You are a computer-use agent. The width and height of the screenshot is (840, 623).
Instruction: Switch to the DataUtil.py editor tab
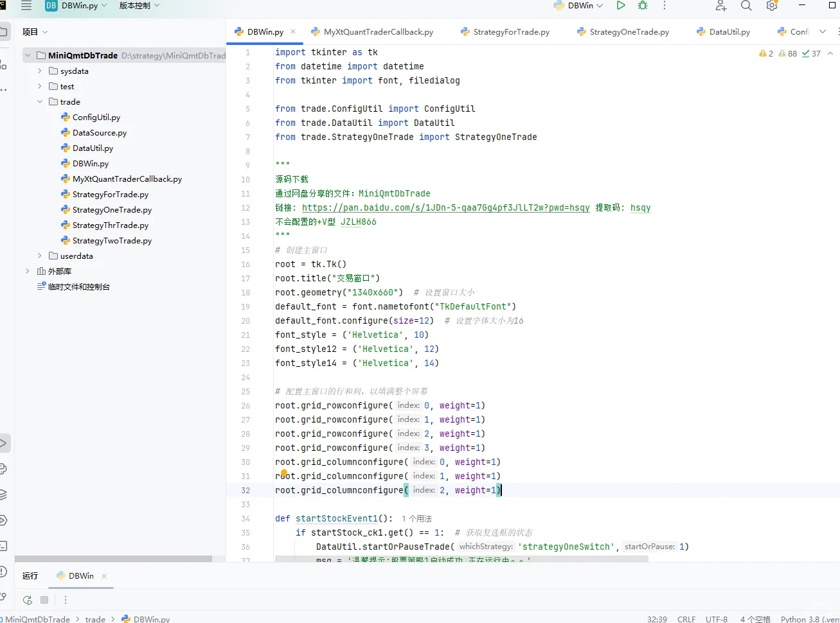729,32
